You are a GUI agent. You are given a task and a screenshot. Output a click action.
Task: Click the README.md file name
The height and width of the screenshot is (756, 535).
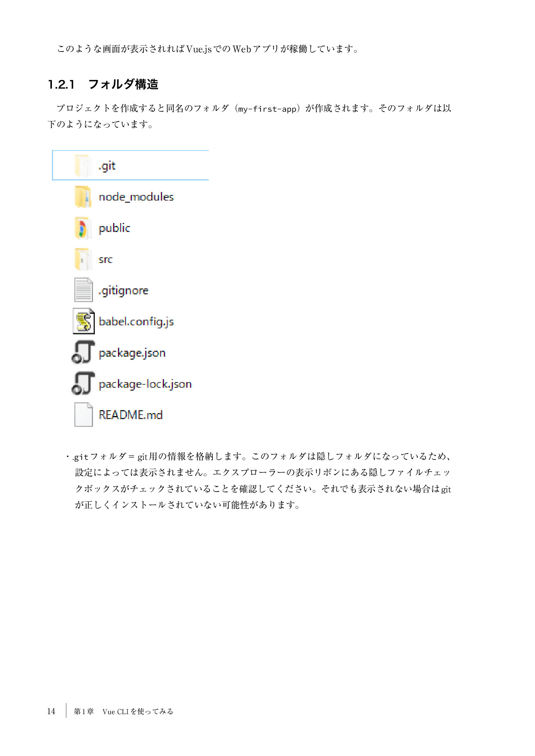tap(131, 415)
